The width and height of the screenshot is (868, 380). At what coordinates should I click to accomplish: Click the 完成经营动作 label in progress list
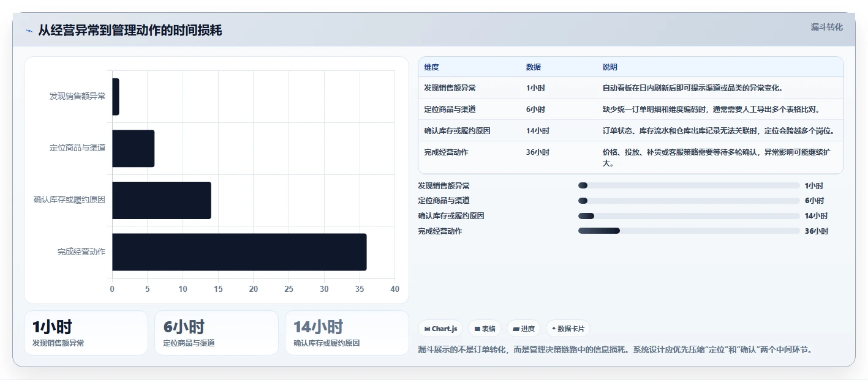coord(440,231)
